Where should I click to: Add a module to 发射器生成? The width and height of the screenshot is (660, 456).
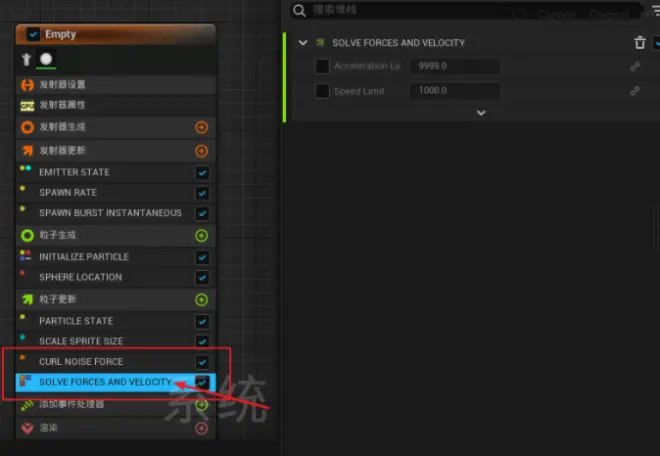coord(202,127)
